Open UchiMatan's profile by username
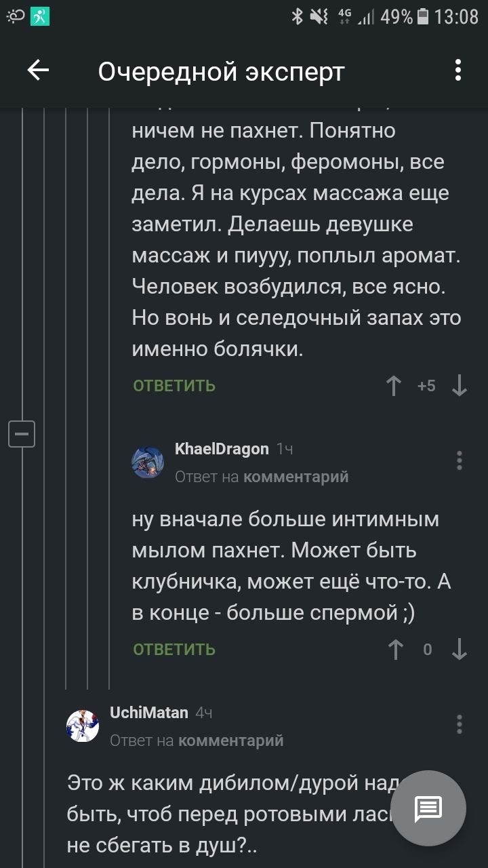 [148, 713]
